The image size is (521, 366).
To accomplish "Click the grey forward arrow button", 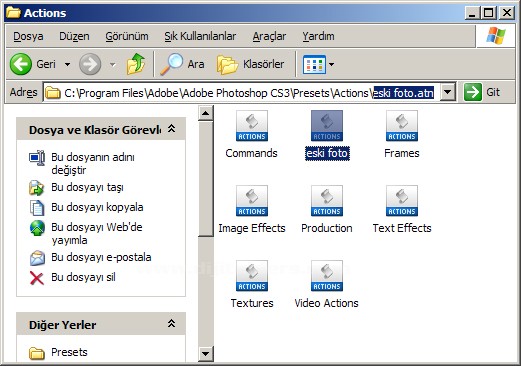I will tap(90, 64).
